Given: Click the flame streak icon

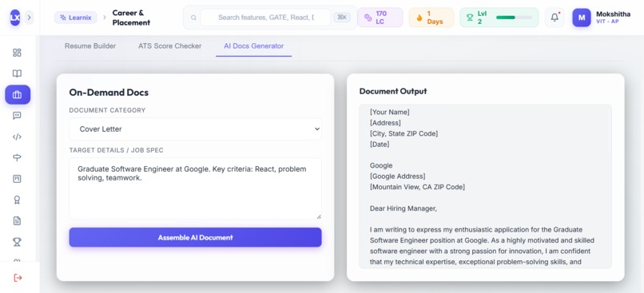Looking at the screenshot, I should (419, 18).
